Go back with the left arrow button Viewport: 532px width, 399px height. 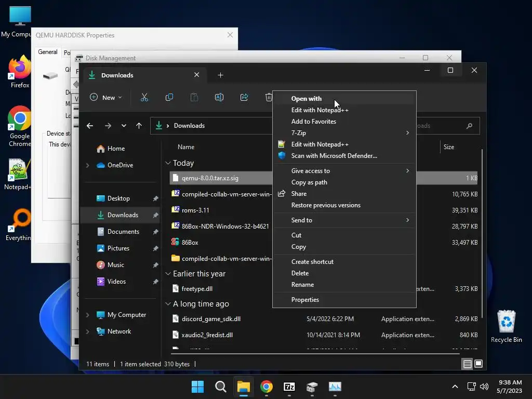pyautogui.click(x=90, y=126)
